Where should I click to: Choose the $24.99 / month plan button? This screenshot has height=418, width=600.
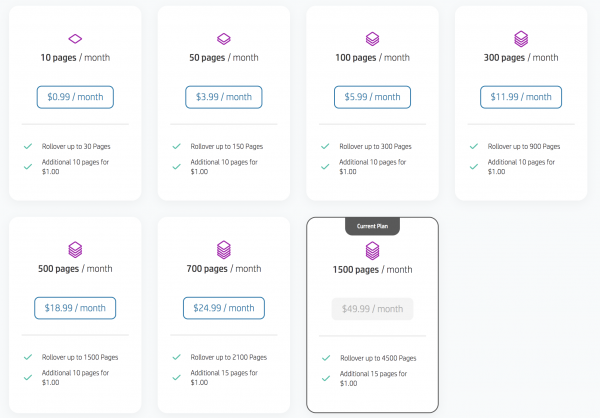tap(224, 308)
